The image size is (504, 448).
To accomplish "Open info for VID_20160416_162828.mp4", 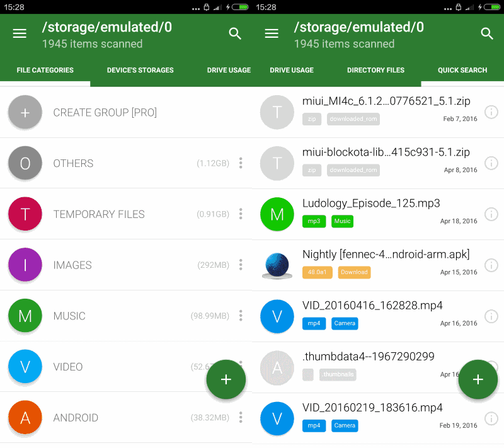I will 491,316.
